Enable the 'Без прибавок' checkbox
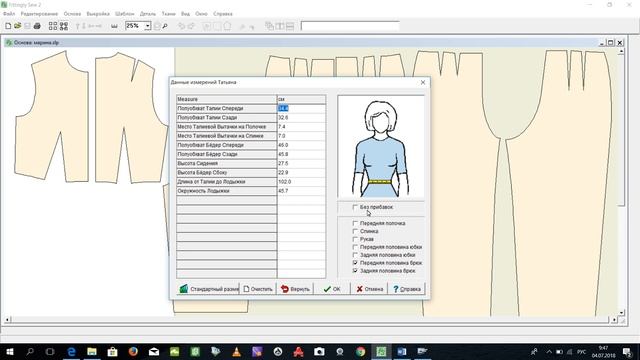 (355, 207)
